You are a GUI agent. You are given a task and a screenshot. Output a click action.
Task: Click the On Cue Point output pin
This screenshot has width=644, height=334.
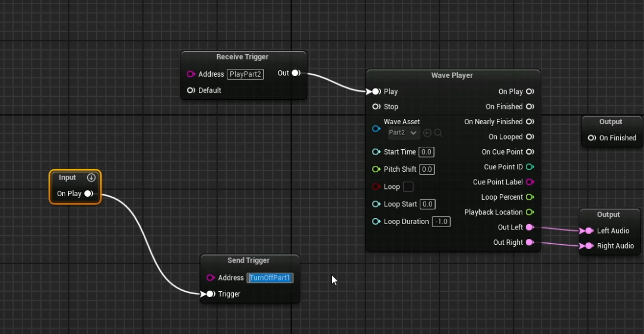(530, 152)
